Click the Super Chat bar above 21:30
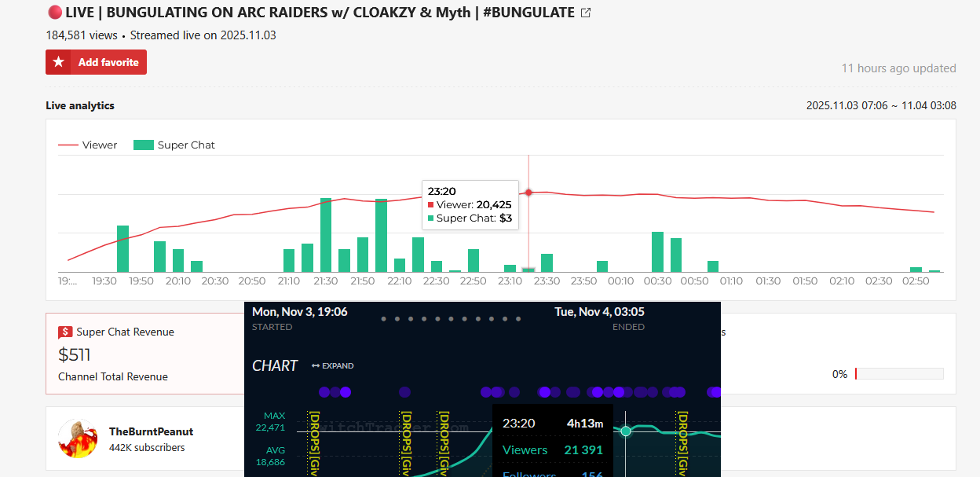The height and width of the screenshot is (477, 980). click(x=326, y=235)
